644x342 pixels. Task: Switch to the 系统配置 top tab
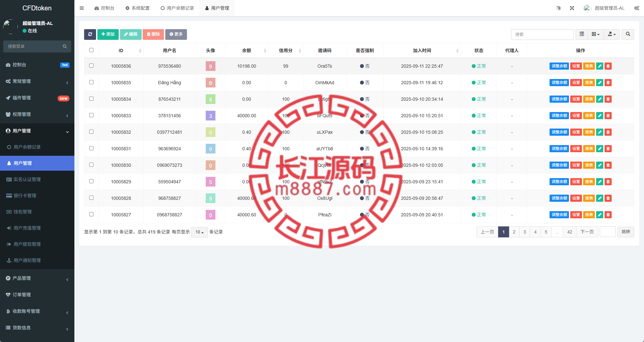click(x=137, y=8)
